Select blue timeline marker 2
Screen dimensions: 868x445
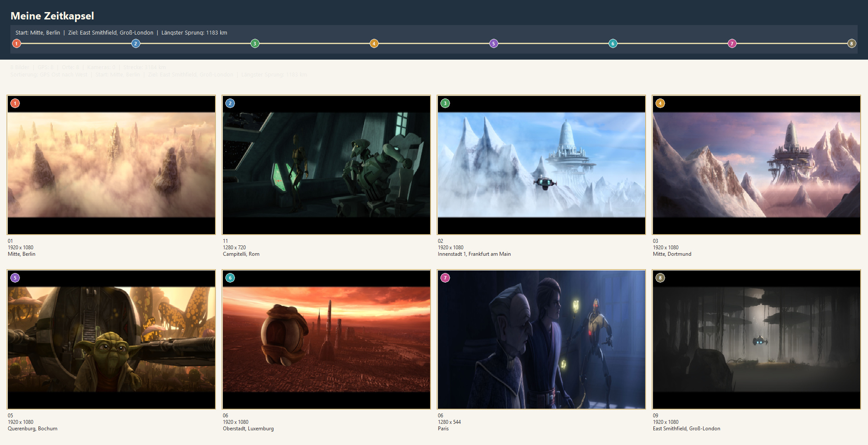click(136, 43)
